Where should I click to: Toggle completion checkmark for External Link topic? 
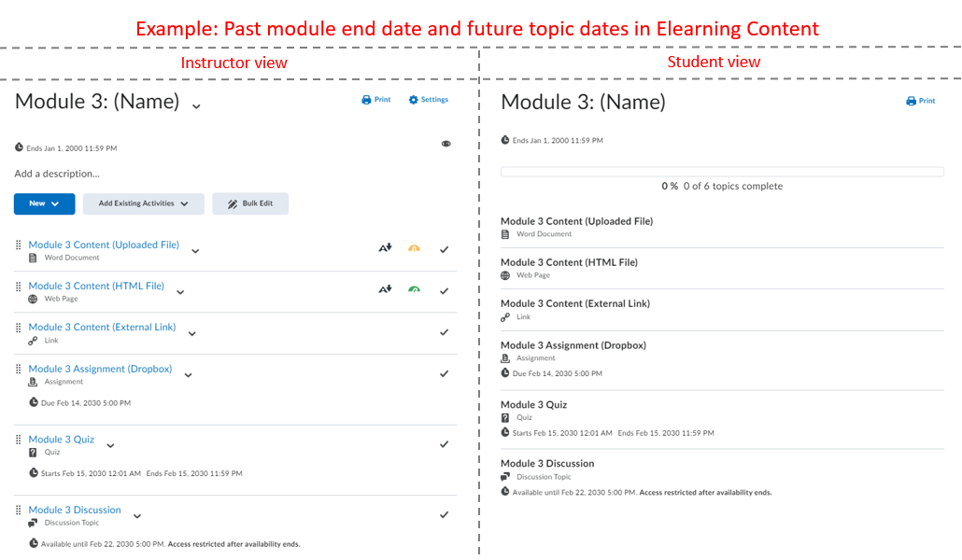tap(445, 331)
